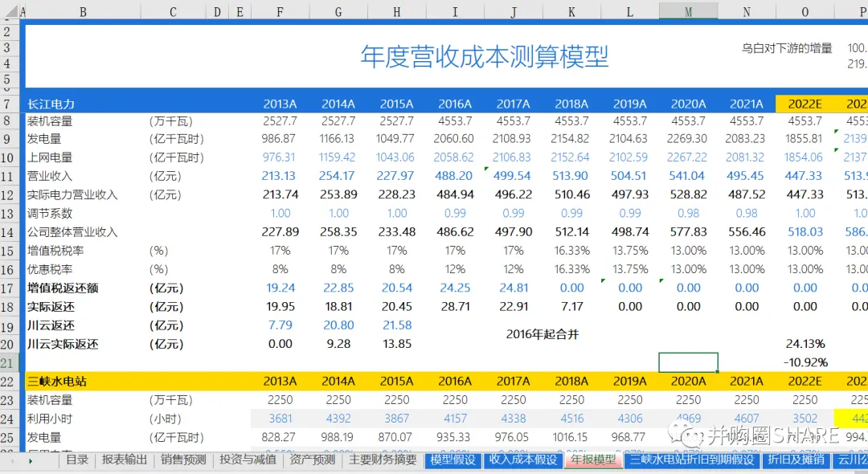
Task: Select column M header
Action: tap(689, 11)
